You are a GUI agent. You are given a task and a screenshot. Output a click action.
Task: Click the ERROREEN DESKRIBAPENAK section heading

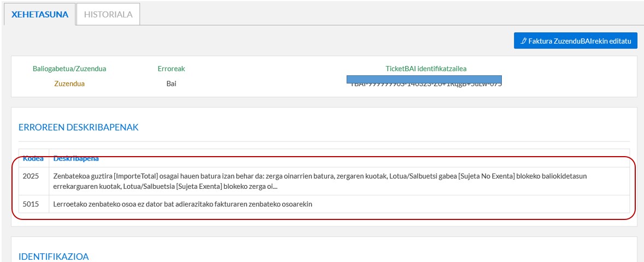79,127
